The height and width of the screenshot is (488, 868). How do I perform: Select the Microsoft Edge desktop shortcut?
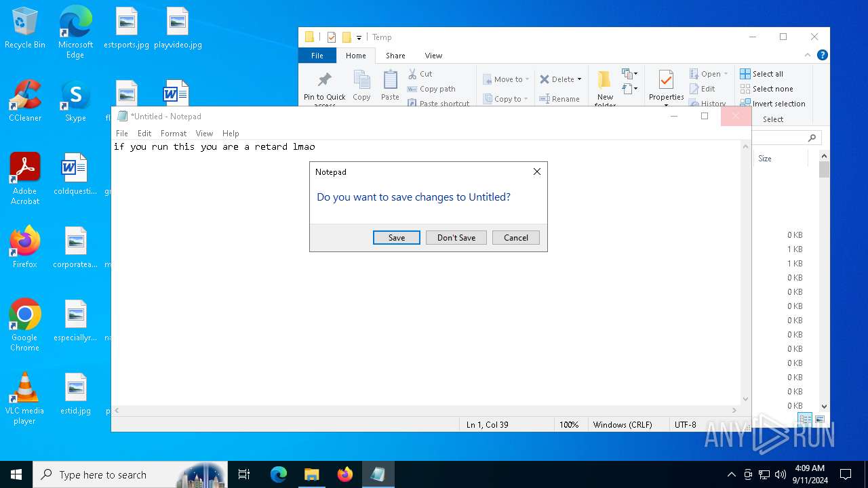tap(75, 33)
